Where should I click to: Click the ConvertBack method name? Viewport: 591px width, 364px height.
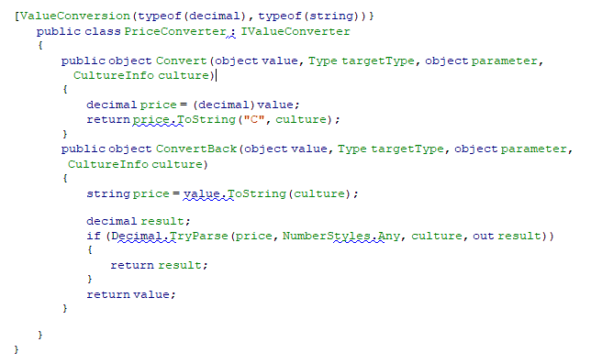[x=196, y=149]
